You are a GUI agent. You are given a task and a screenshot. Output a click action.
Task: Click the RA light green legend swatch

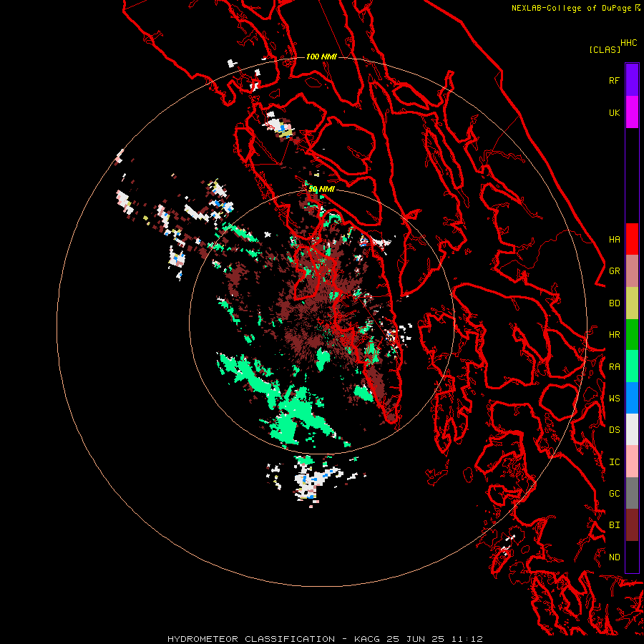632,366
